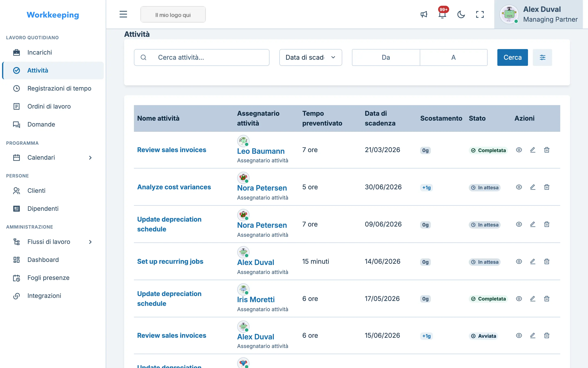Edit Nora Petersen's Update depreciation schedule task

[533, 224]
